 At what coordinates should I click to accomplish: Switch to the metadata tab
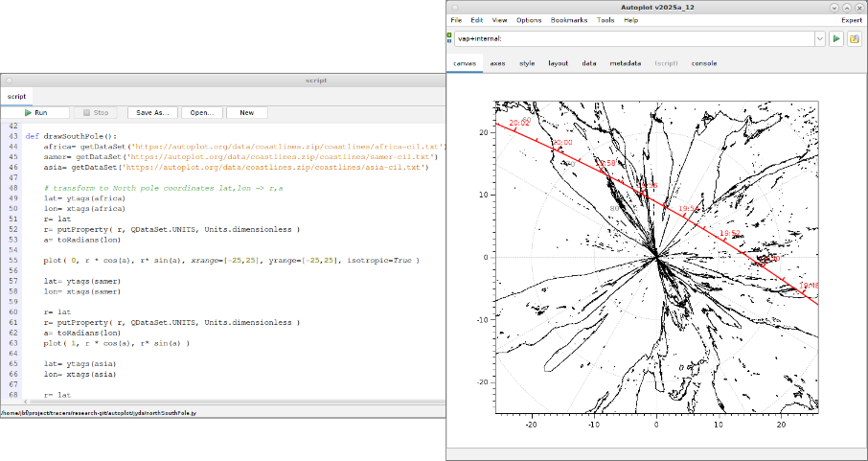pos(625,63)
